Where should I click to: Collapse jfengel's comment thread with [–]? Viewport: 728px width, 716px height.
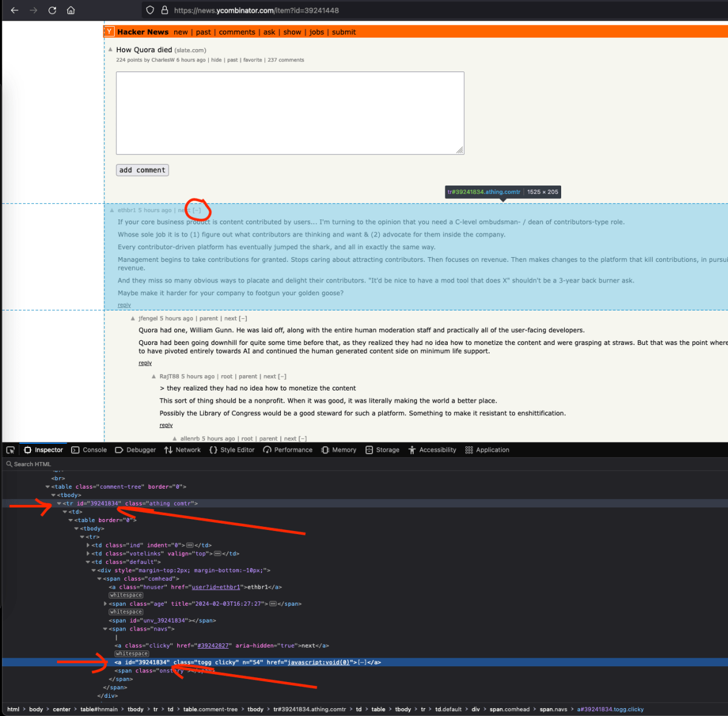click(x=243, y=318)
